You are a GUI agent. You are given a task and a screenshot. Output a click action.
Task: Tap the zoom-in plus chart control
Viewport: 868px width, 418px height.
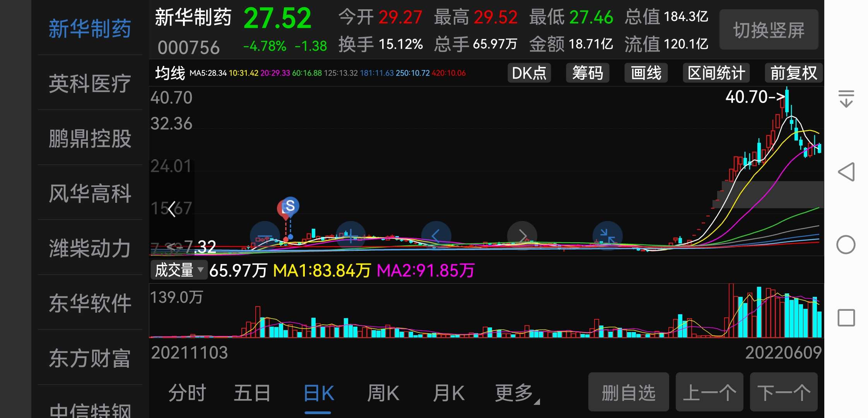pyautogui.click(x=350, y=236)
